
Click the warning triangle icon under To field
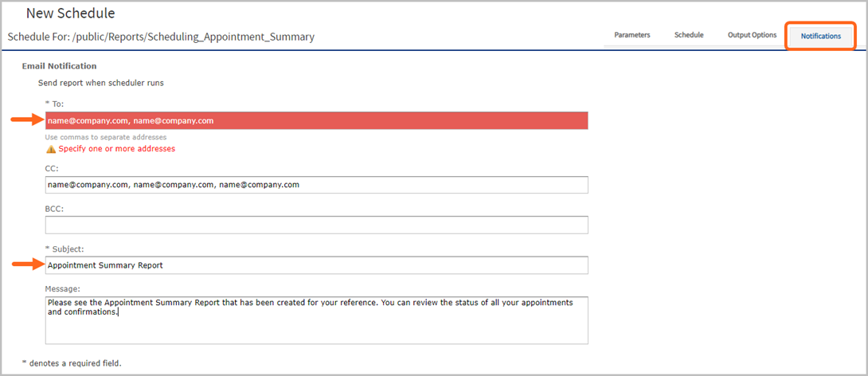pyautogui.click(x=51, y=149)
